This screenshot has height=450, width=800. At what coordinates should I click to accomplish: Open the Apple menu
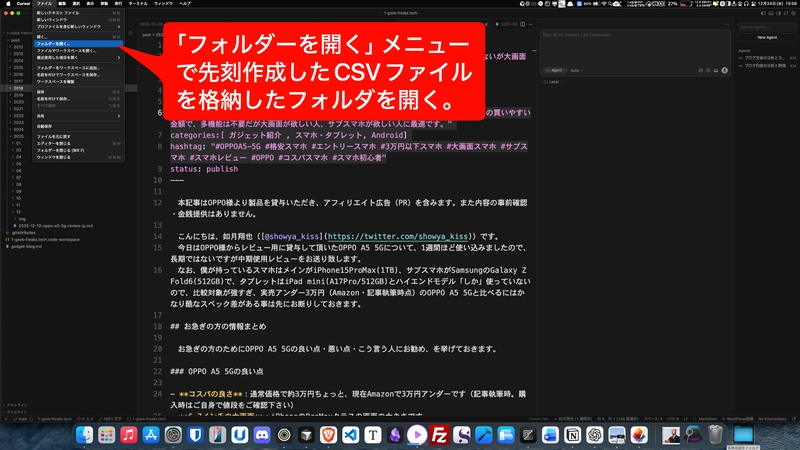(8, 4)
